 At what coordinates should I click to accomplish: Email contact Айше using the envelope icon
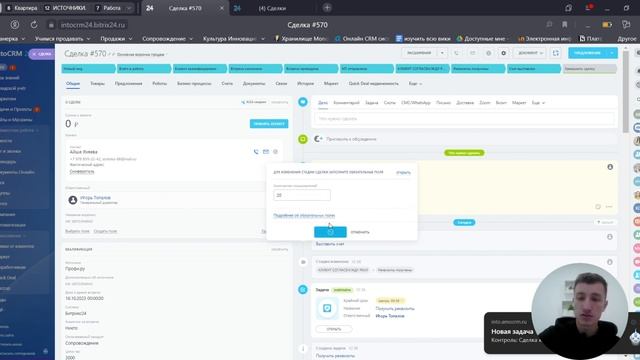tap(266, 151)
